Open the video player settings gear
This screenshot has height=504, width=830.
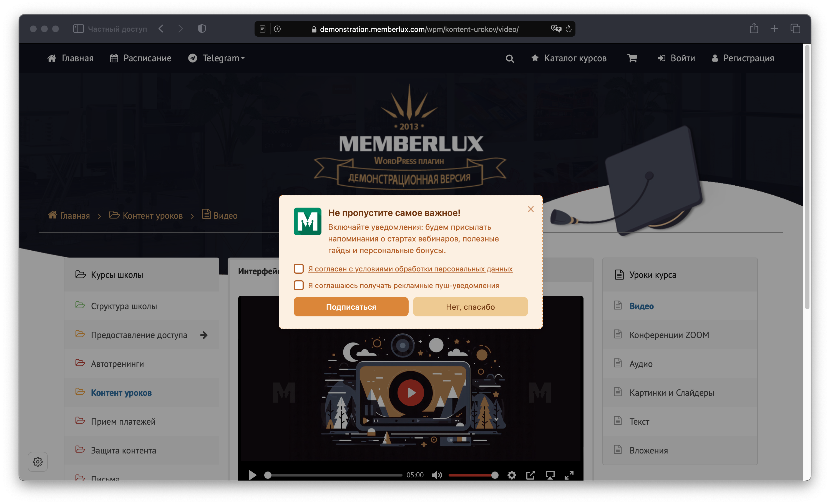(x=512, y=475)
